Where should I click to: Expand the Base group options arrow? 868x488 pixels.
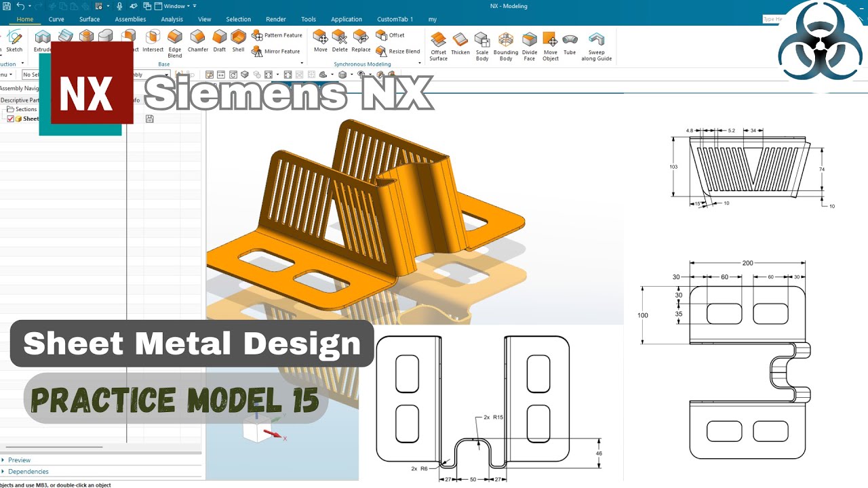click(302, 64)
